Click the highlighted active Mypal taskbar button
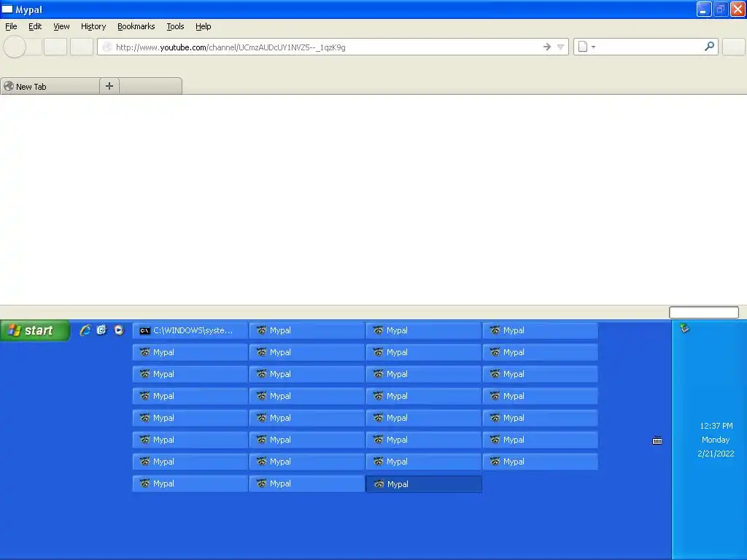The image size is (747, 560). click(424, 484)
